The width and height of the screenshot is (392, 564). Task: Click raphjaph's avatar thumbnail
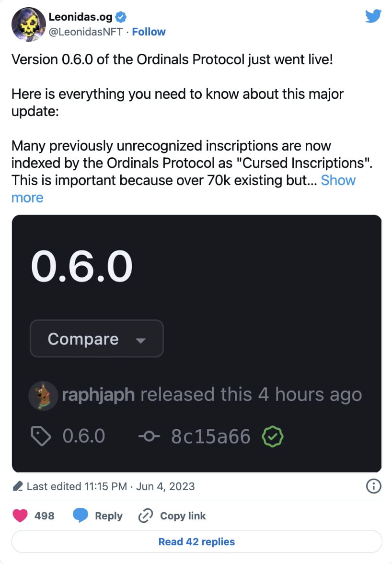point(43,395)
